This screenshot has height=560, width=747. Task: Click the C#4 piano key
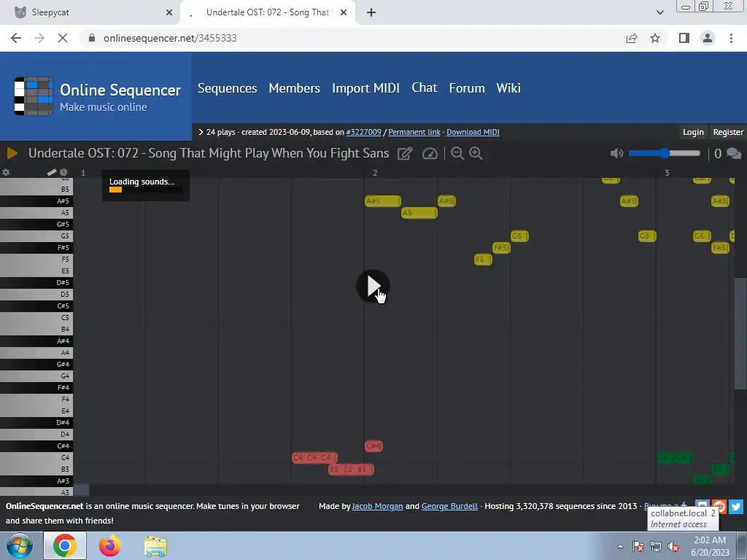point(36,446)
